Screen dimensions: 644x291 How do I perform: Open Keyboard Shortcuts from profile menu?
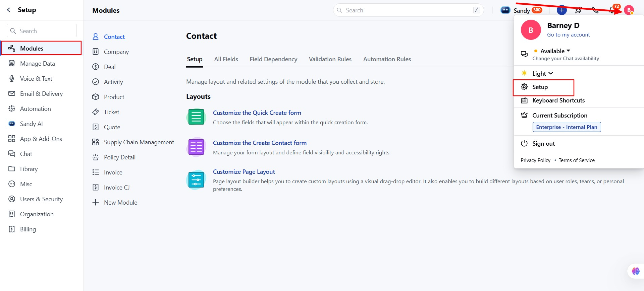(x=558, y=100)
